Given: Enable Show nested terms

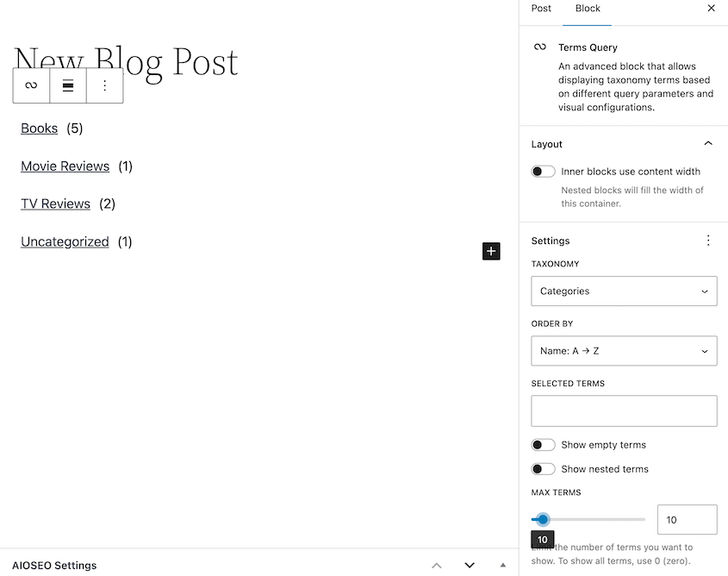Looking at the screenshot, I should [x=543, y=468].
